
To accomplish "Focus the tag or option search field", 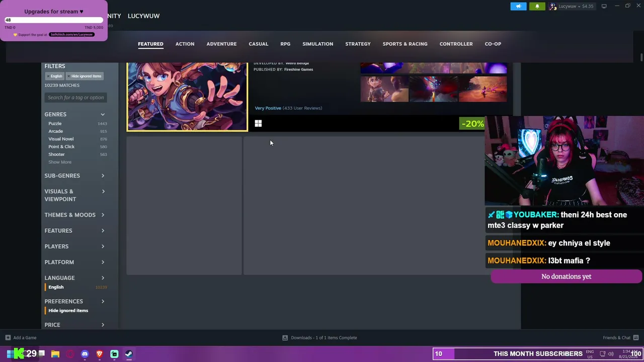I will pos(75,98).
